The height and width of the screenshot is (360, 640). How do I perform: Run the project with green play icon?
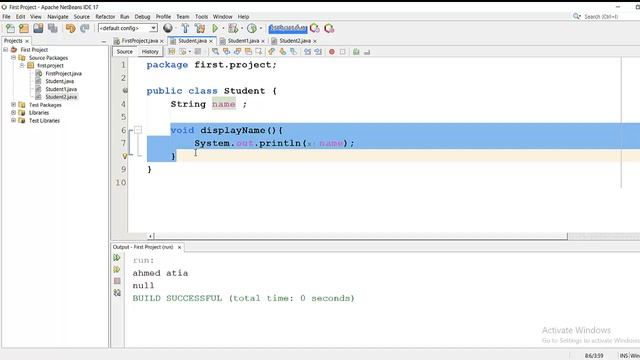(x=215, y=28)
